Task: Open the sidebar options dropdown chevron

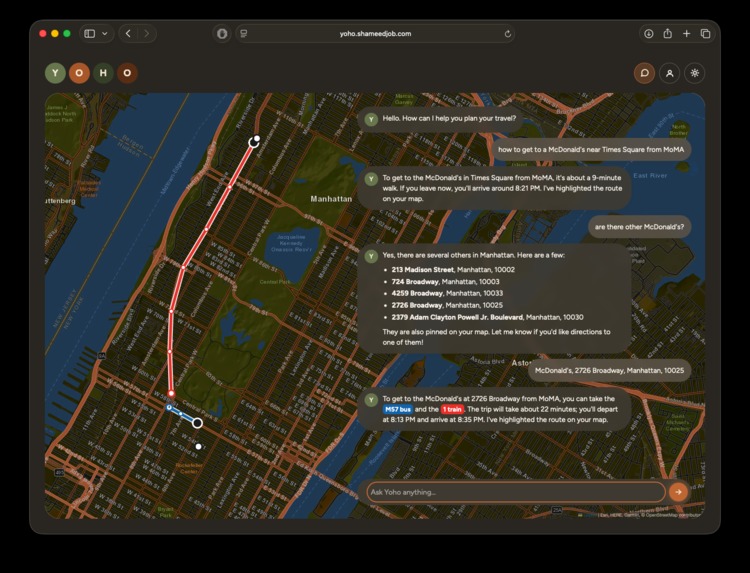Action: [x=105, y=33]
